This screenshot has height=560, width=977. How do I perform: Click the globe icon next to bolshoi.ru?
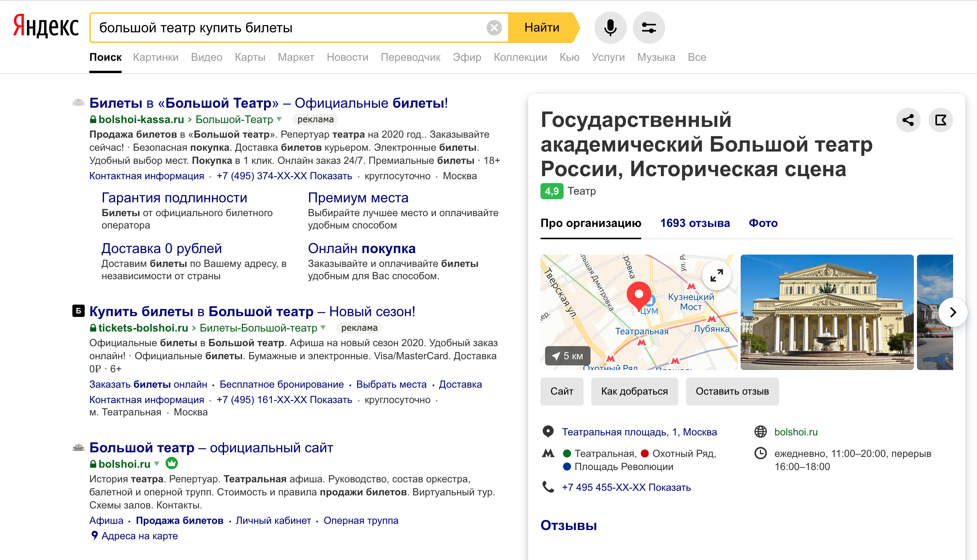tap(760, 432)
